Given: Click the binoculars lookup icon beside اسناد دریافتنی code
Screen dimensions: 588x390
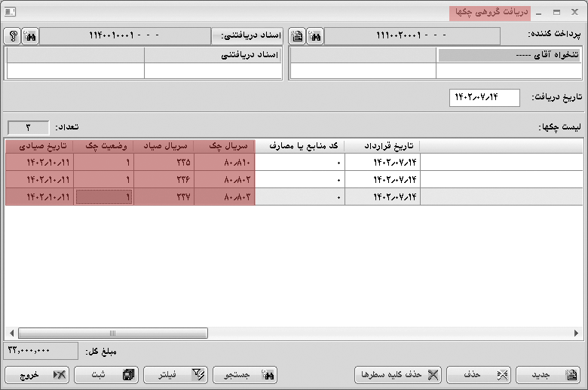Looking at the screenshot, I should (30, 36).
